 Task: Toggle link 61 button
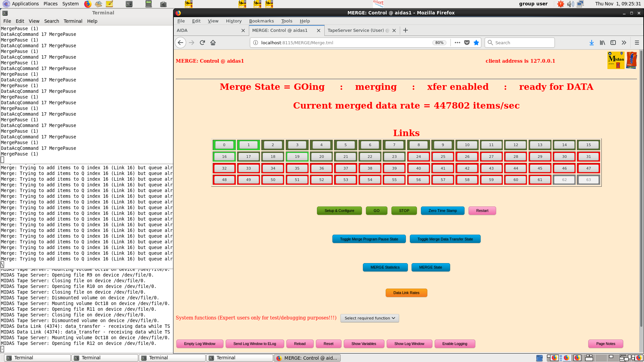(x=540, y=180)
